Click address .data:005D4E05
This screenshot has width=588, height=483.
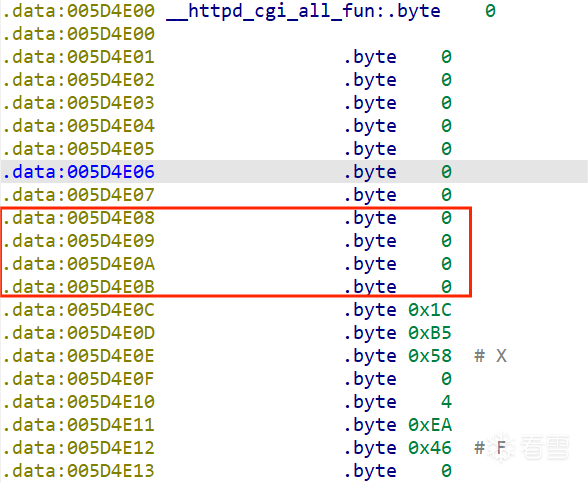79,149
